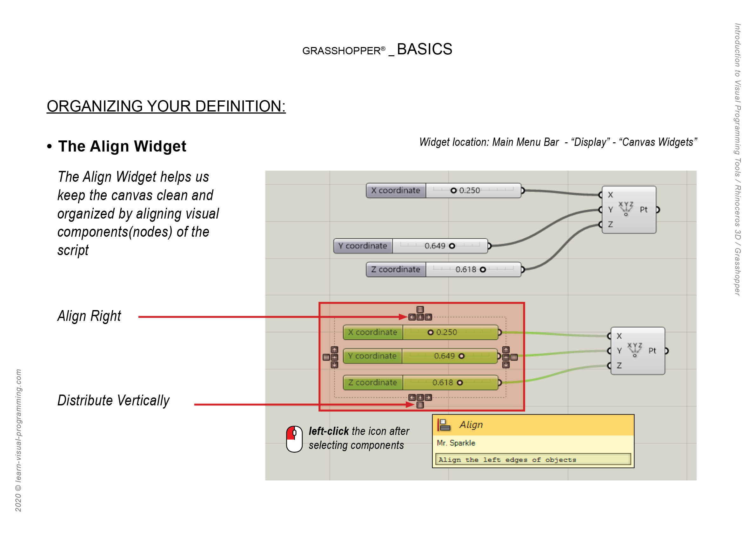Click the 0.250 grip on the X coordinate slider
The height and width of the screenshot is (535, 756).
point(454,191)
